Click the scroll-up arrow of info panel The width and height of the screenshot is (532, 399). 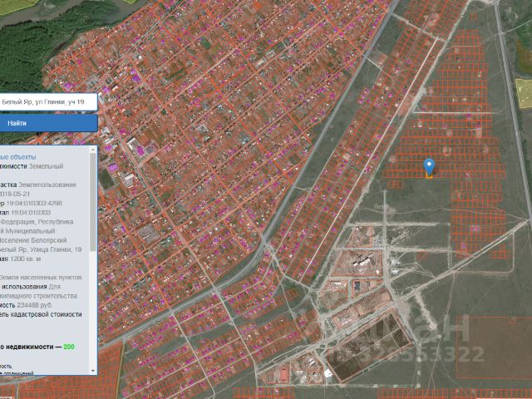coord(93,150)
